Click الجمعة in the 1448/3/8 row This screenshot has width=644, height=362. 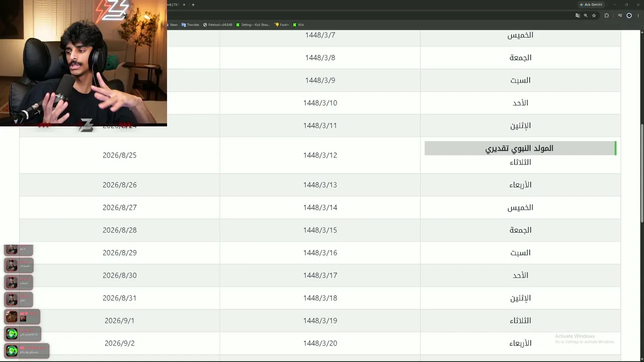click(x=520, y=58)
